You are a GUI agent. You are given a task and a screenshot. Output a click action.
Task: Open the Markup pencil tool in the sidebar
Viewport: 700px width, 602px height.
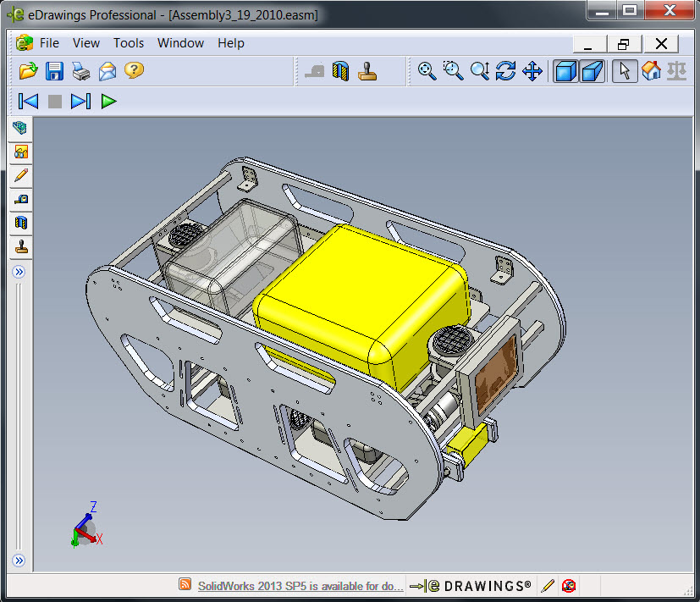tap(19, 175)
